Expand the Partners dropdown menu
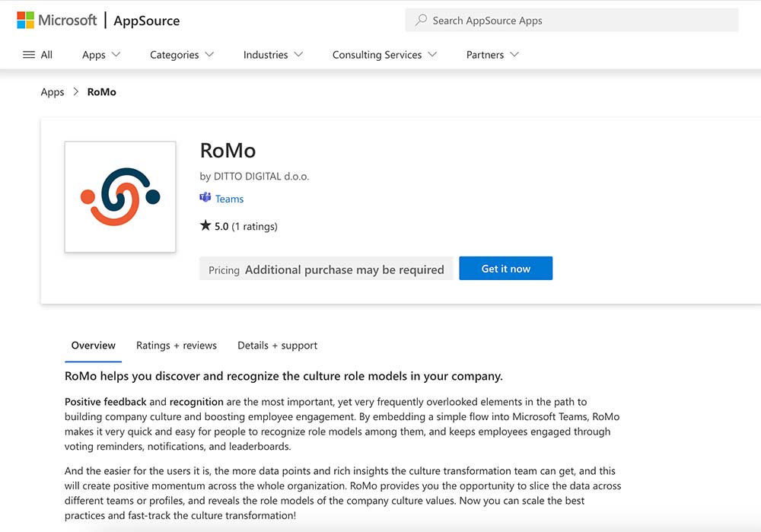The width and height of the screenshot is (761, 532). 492,55
